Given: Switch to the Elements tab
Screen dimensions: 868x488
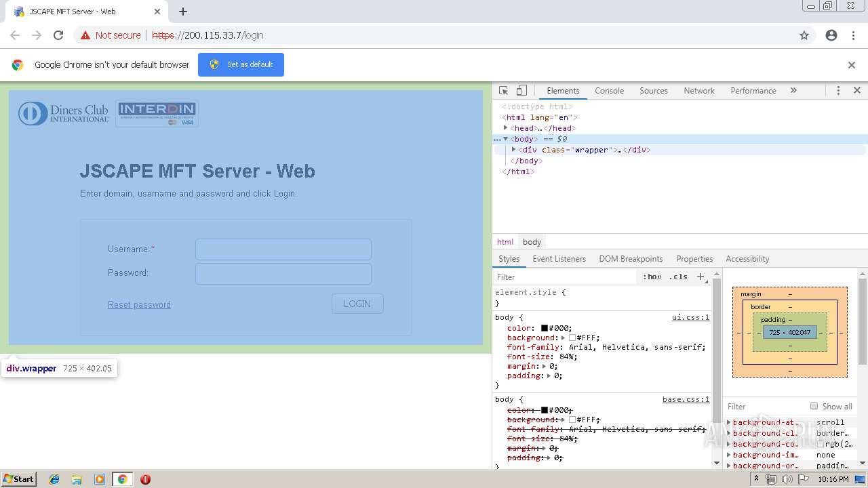Looking at the screenshot, I should 563,91.
